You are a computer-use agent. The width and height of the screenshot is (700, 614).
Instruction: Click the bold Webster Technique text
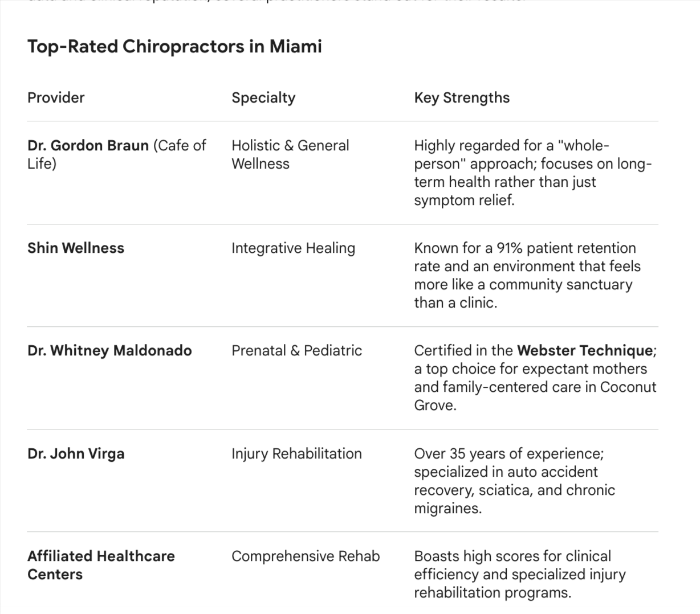(x=584, y=350)
